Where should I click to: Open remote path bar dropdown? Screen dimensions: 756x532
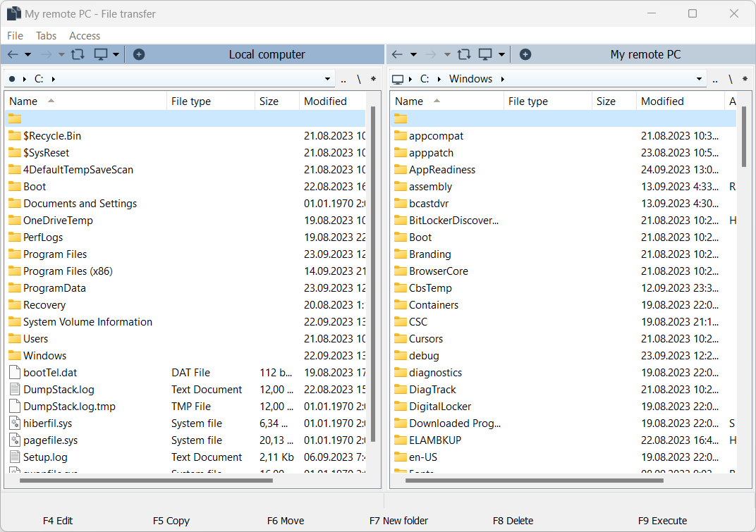point(700,79)
